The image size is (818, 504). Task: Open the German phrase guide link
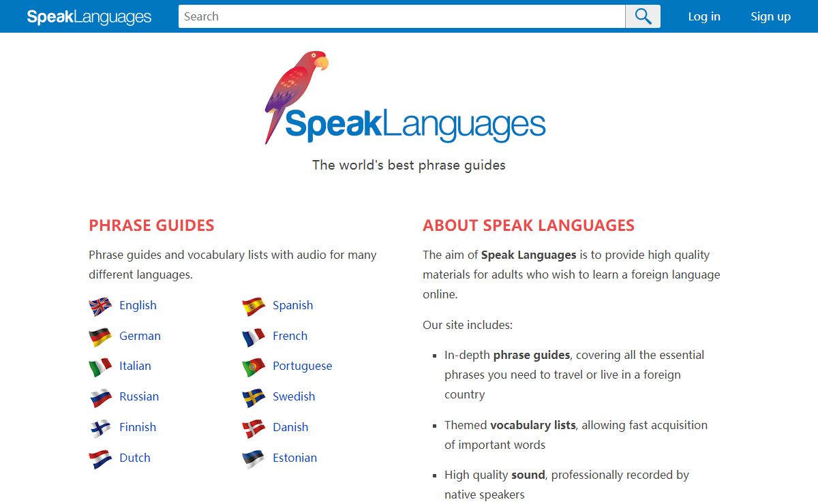point(140,336)
